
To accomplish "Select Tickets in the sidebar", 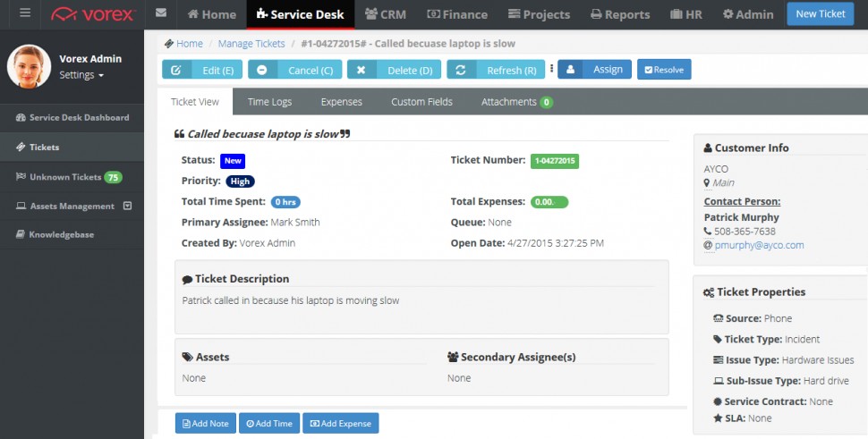I will coord(72,147).
